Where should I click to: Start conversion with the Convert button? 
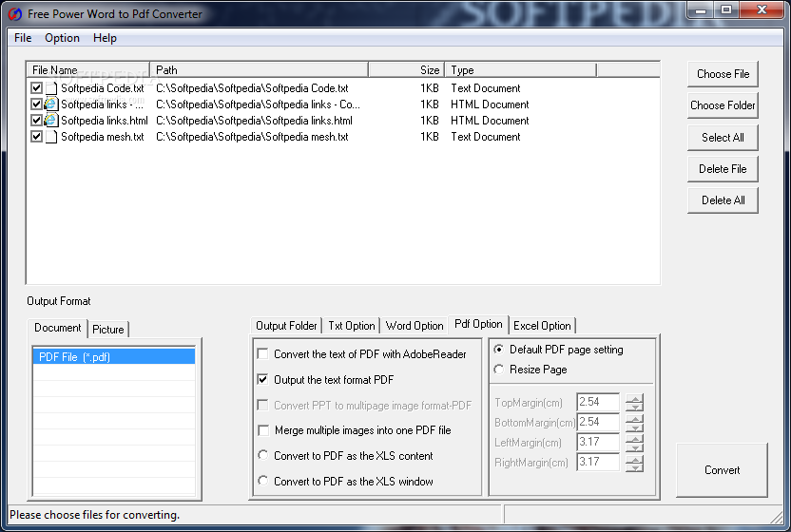(x=722, y=470)
